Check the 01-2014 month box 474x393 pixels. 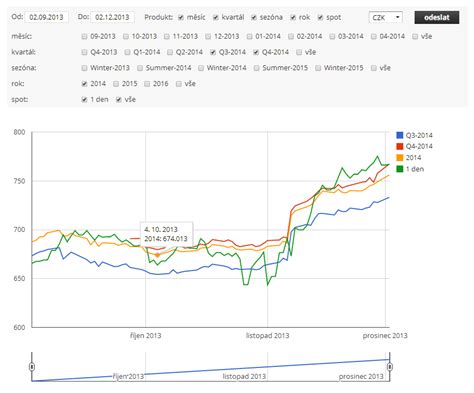tap(249, 37)
